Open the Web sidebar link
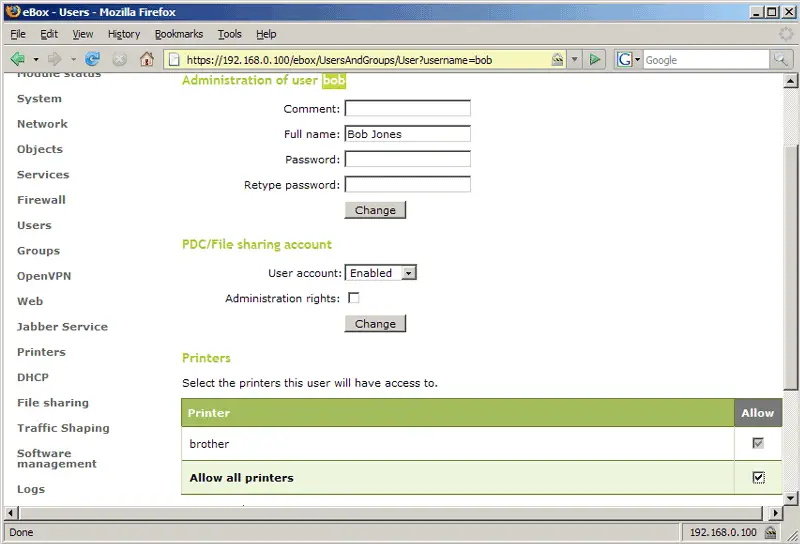The height and width of the screenshot is (544, 800). tap(30, 301)
